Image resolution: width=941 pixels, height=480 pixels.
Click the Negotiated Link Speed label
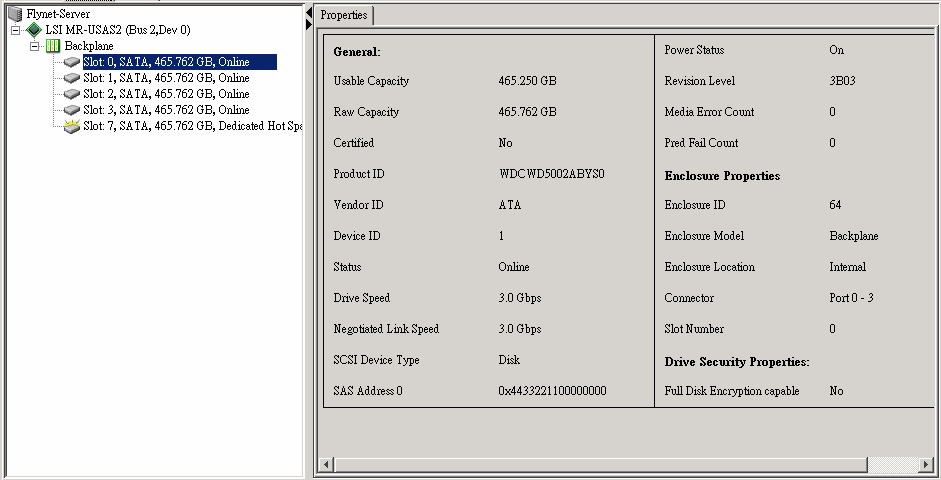[386, 329]
